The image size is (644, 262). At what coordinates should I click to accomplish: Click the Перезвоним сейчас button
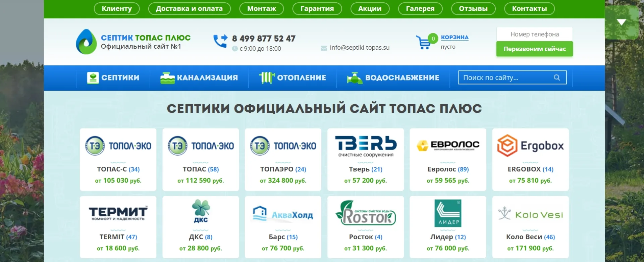[x=535, y=49]
